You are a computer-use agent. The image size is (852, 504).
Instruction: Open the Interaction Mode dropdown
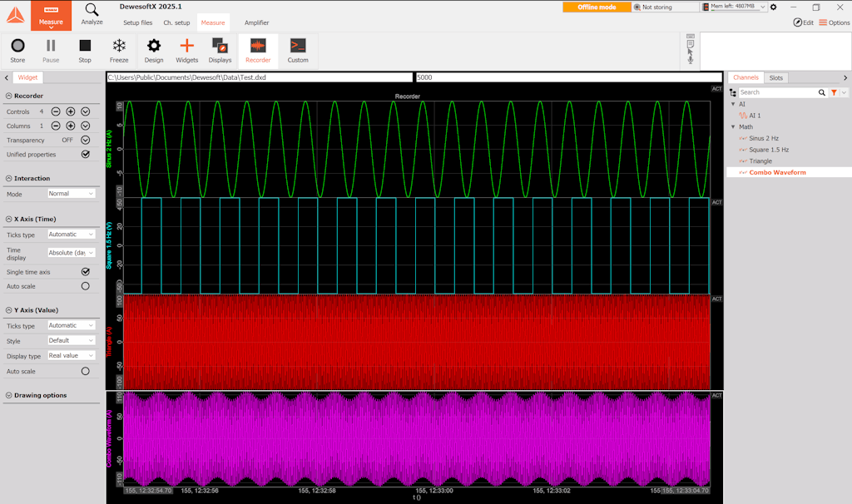(72, 193)
